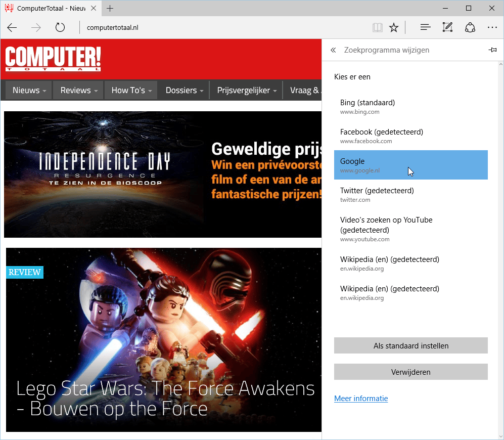This screenshot has width=504, height=440.
Task: Open the Meer informatie link
Action: click(x=361, y=399)
